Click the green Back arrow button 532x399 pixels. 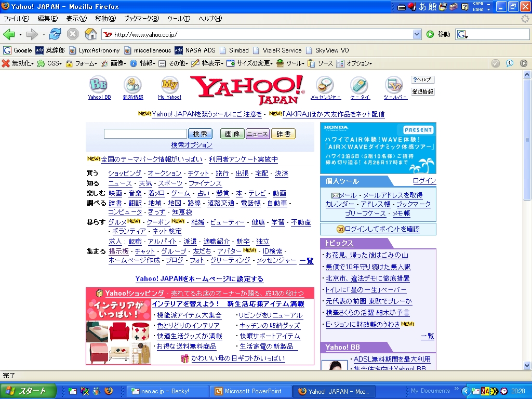[x=9, y=34]
